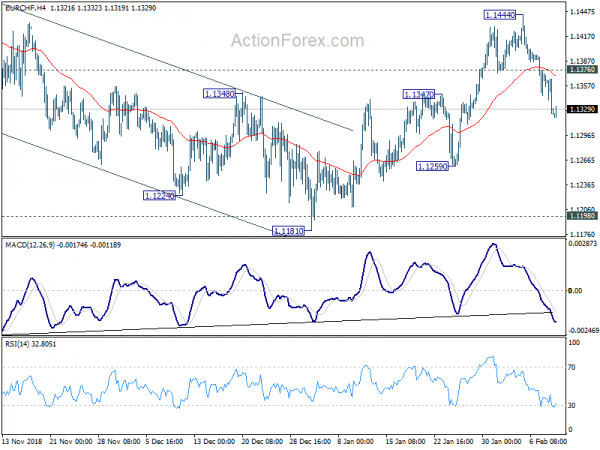
Task: Click the RSI 100 scale label
Action: pyautogui.click(x=574, y=342)
